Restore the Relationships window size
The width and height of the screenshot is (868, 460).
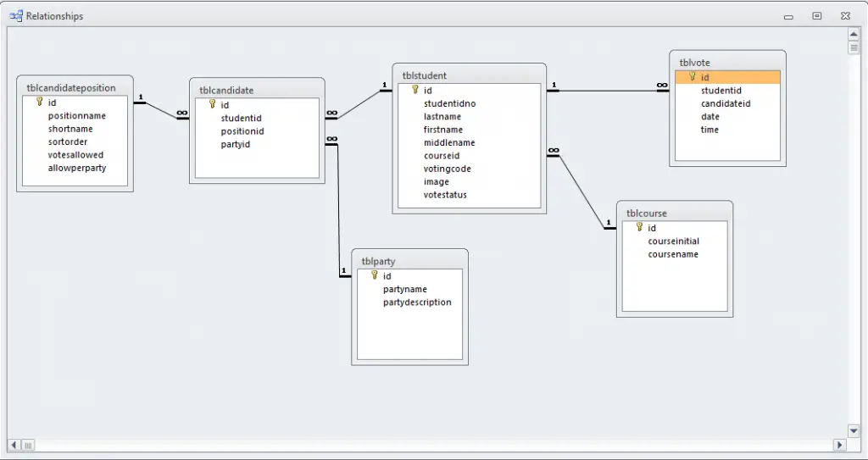pos(816,16)
